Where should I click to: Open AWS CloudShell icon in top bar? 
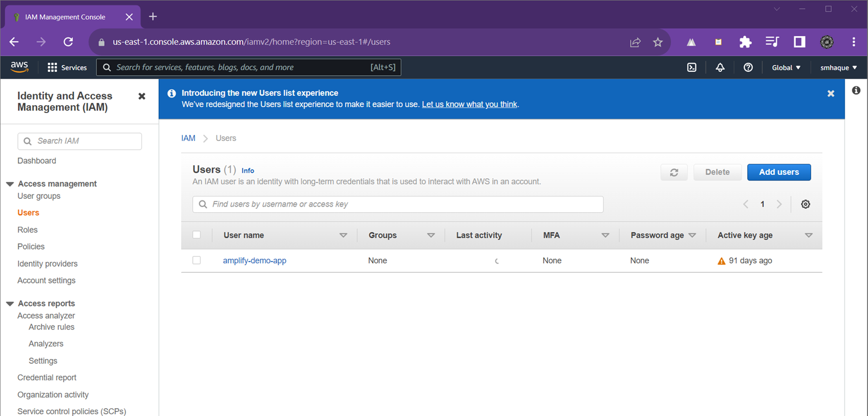coord(691,67)
